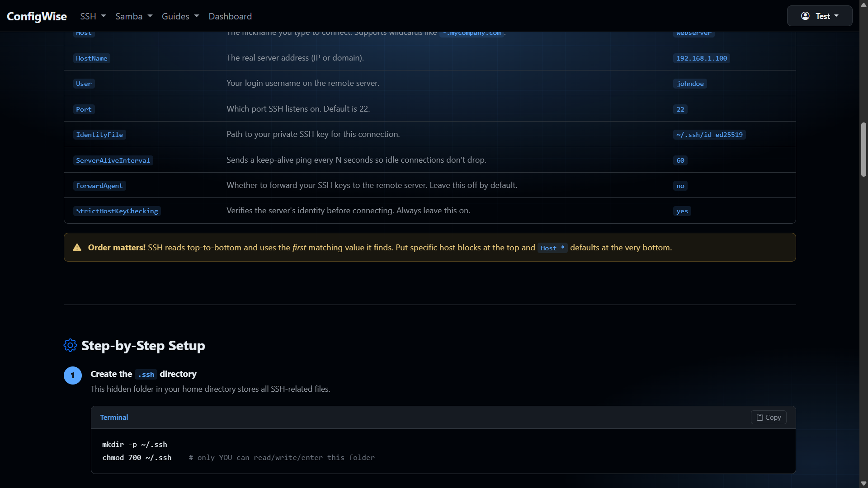The height and width of the screenshot is (488, 868).
Task: Click the ServerAliveInterval option tag
Action: [113, 160]
